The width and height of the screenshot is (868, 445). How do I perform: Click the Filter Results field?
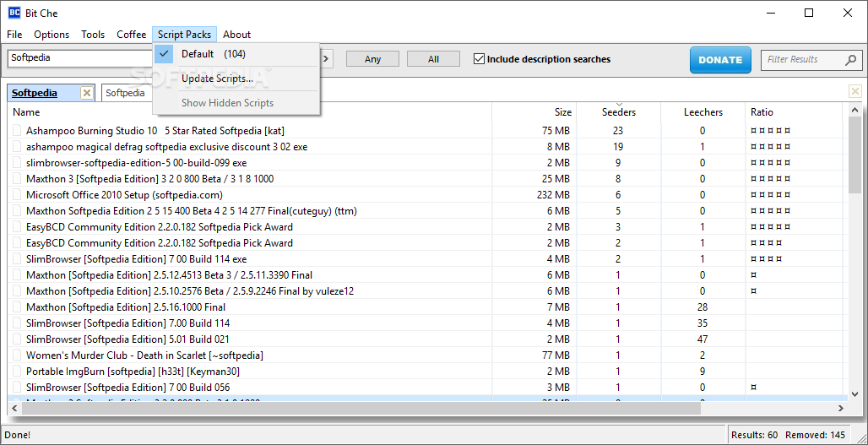click(803, 59)
